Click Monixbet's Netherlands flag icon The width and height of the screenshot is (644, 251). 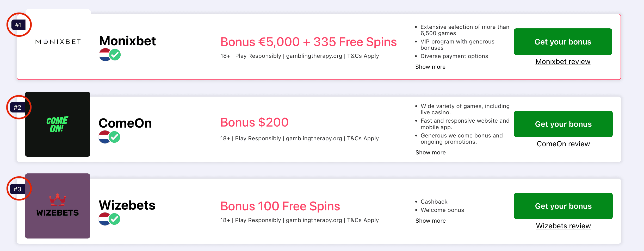(104, 55)
